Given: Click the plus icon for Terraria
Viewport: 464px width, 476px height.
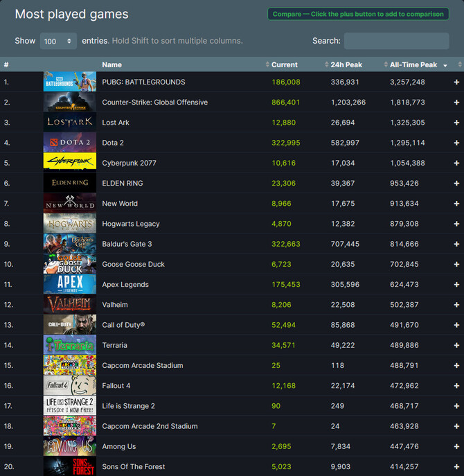Looking at the screenshot, I should click(456, 346).
